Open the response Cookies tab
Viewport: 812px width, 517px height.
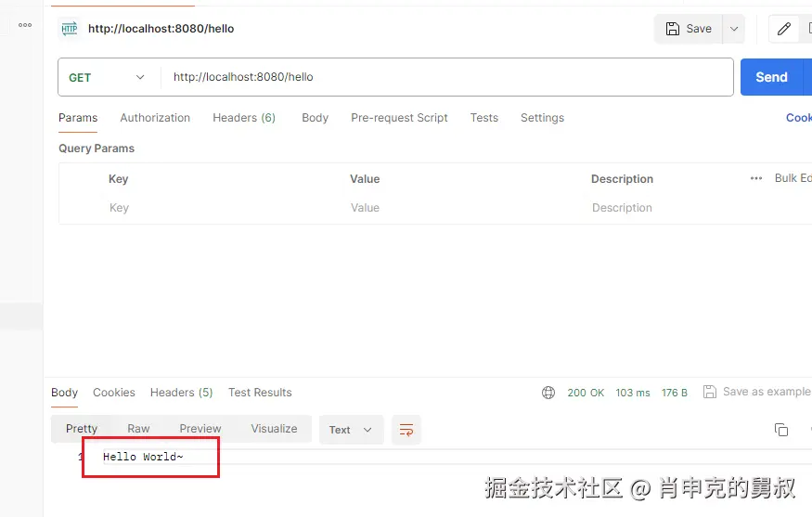pos(114,392)
